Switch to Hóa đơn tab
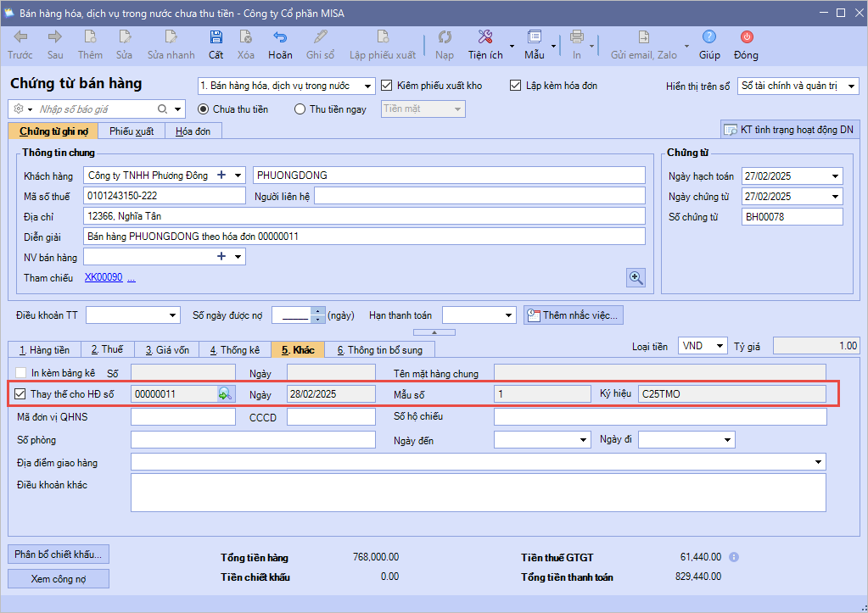This screenshot has width=868, height=613. pyautogui.click(x=193, y=131)
